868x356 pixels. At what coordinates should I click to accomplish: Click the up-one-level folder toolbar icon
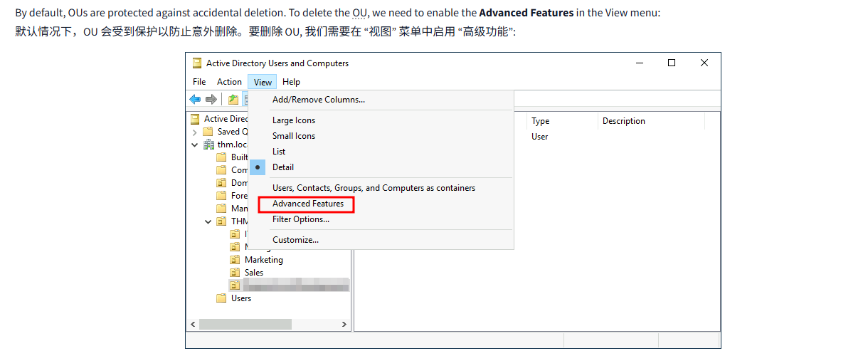(x=233, y=99)
